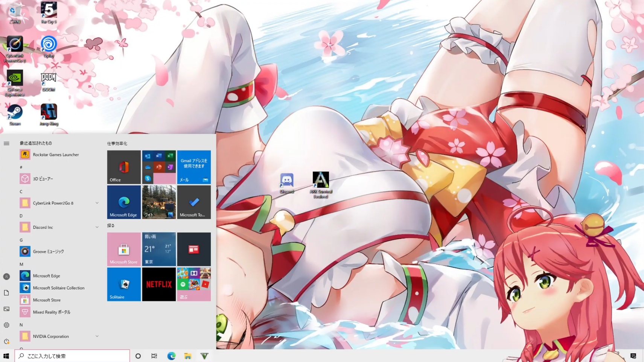This screenshot has width=644, height=362.
Task: Select the GeForce Experience desktop shortcut
Action: pos(15,83)
